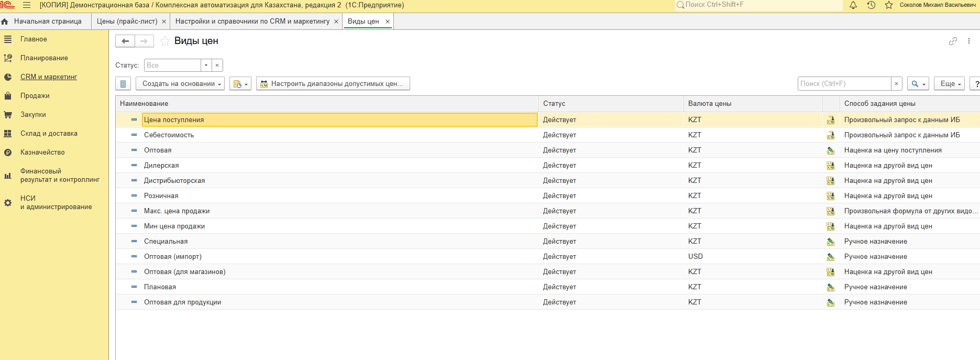Go to the Казначейство section
This screenshot has width=980, height=360.
(x=42, y=152)
